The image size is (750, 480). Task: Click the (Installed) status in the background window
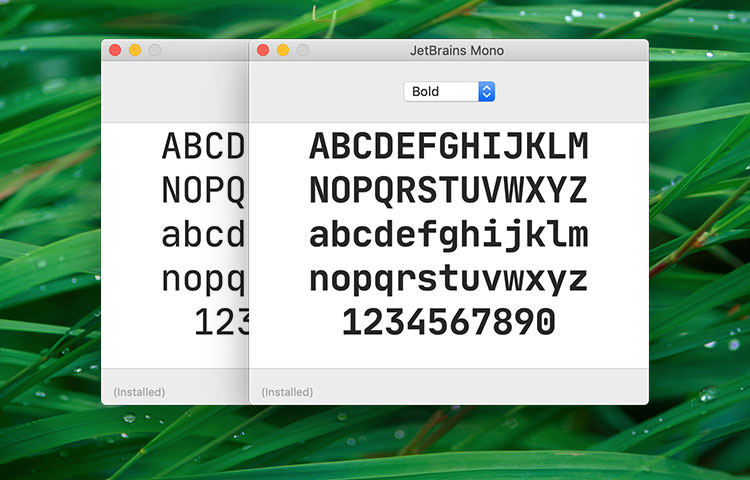click(x=139, y=392)
